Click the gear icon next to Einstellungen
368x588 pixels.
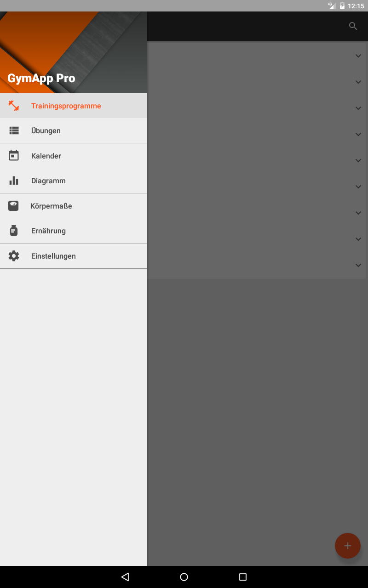tap(14, 256)
